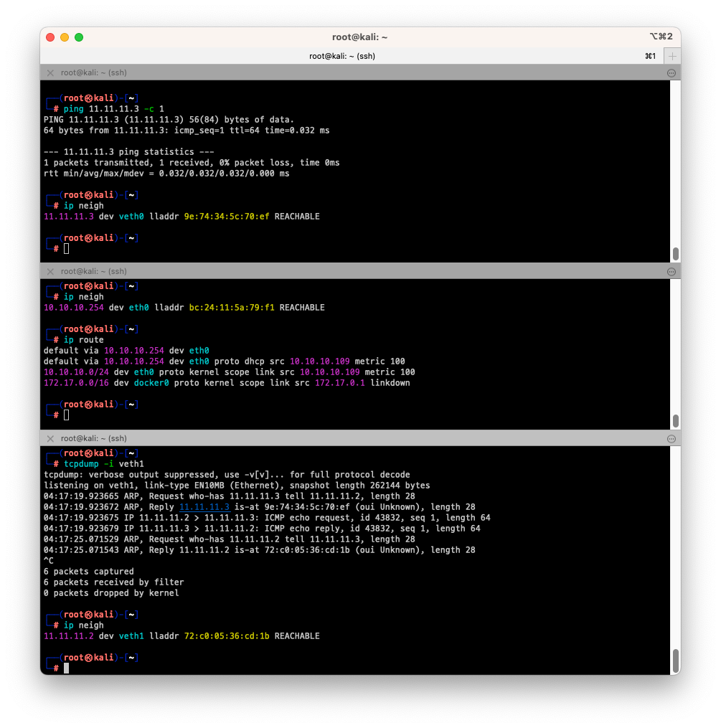The height and width of the screenshot is (728, 721).
Task: Click the 'proto dhcp src 10.10.10.109' route line
Action: (225, 361)
